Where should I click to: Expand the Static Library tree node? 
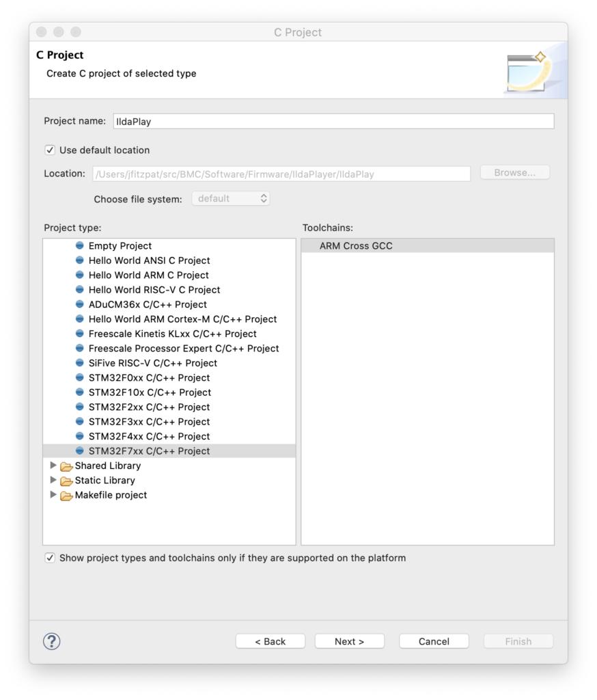click(54, 481)
